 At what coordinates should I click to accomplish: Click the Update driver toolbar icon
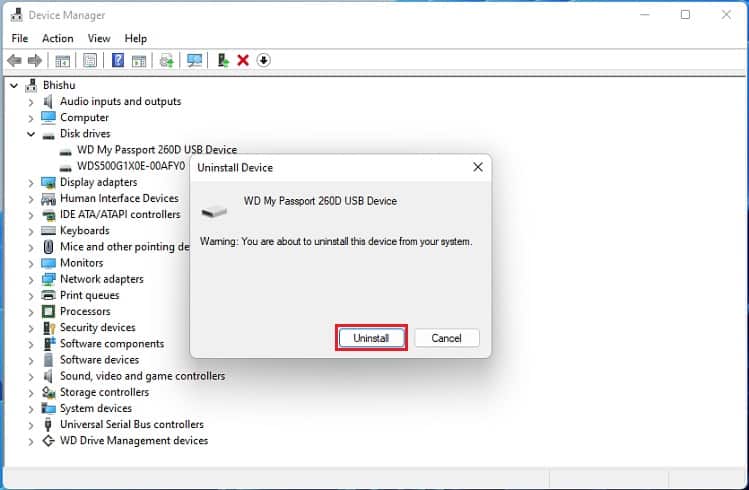coord(166,61)
